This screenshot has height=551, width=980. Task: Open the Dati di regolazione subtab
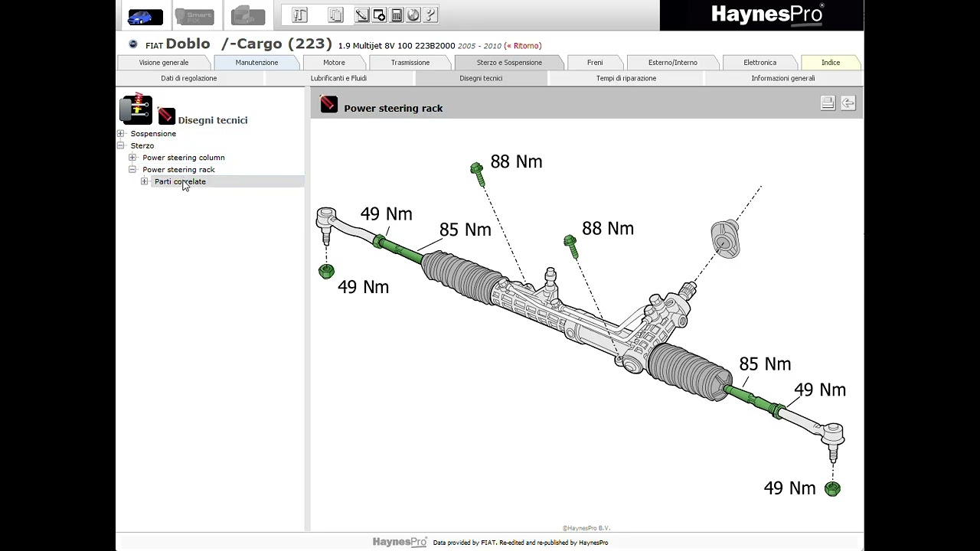pyautogui.click(x=189, y=78)
